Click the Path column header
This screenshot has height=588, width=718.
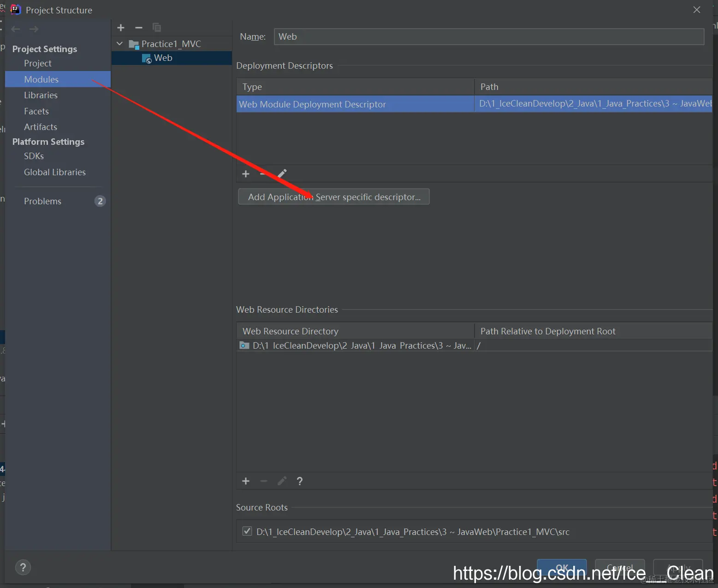(x=594, y=87)
